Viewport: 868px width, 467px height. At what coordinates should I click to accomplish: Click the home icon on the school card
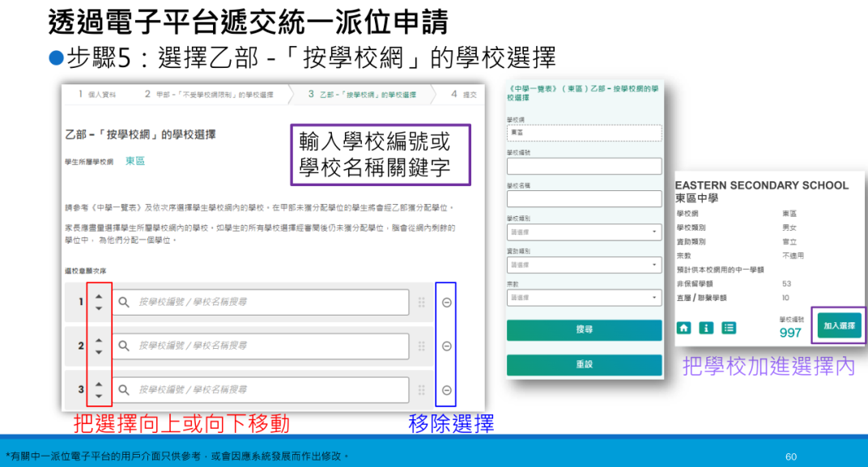685,329
